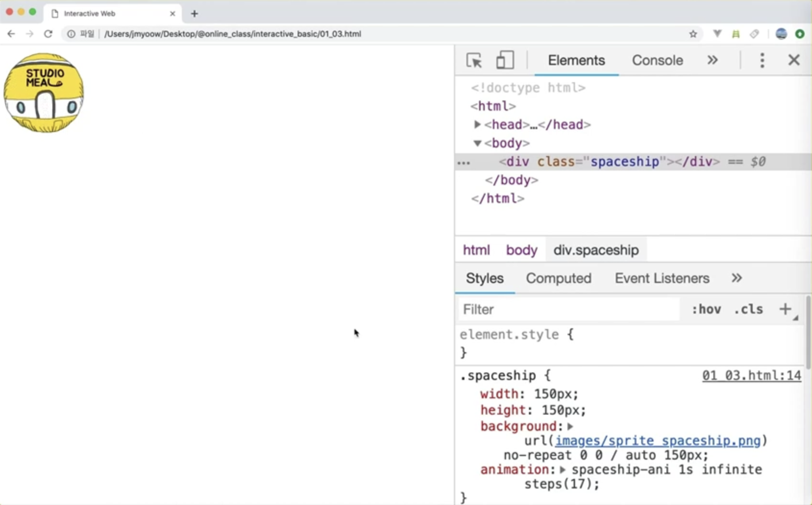
Task: Click the styles Filter input field
Action: tap(568, 309)
